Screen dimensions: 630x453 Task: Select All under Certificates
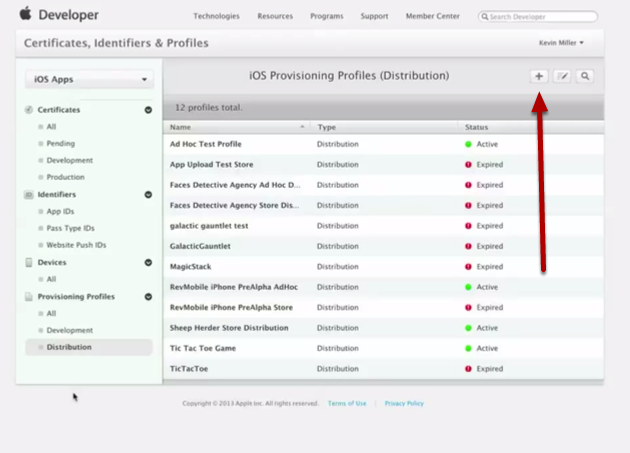click(x=51, y=127)
